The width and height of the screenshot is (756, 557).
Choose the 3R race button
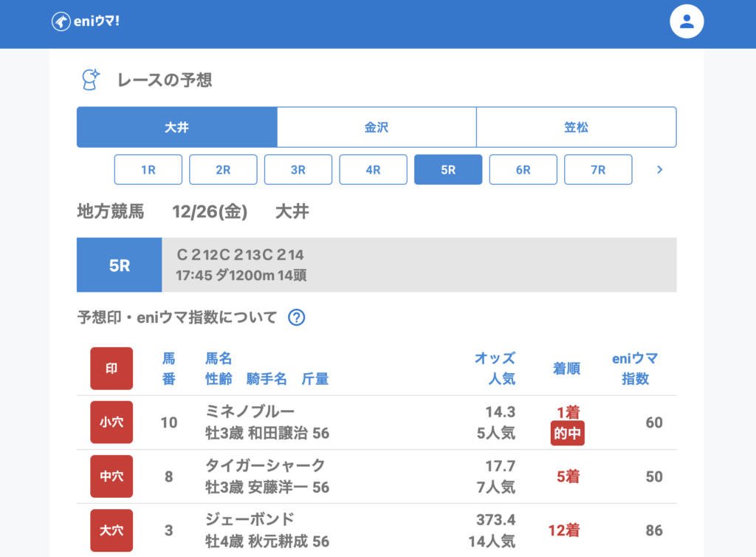(x=298, y=170)
